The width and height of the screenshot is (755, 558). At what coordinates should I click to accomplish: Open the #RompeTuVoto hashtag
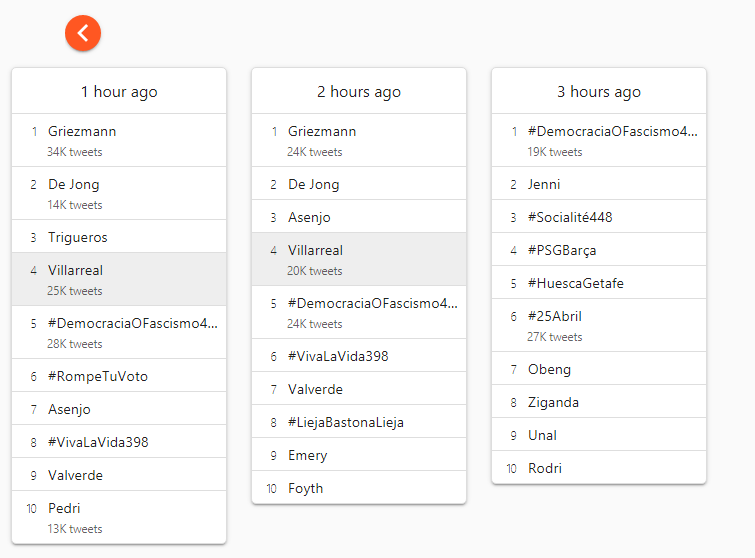98,376
